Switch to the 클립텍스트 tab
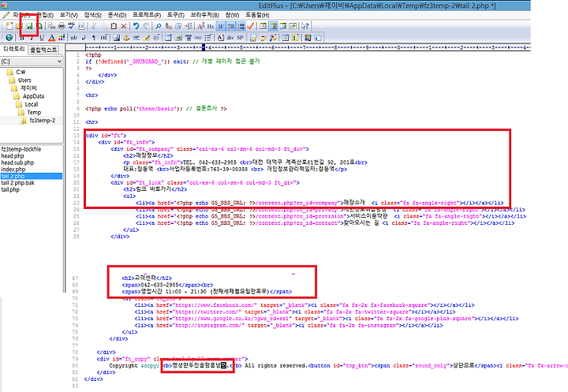Image resolution: width=568 pixels, height=392 pixels. click(x=43, y=49)
